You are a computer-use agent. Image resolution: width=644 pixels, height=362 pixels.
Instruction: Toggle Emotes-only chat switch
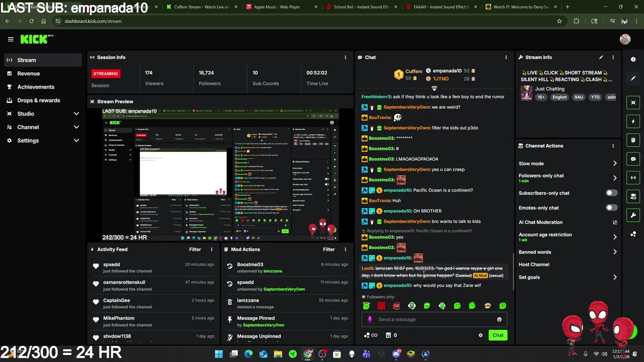coord(611,208)
